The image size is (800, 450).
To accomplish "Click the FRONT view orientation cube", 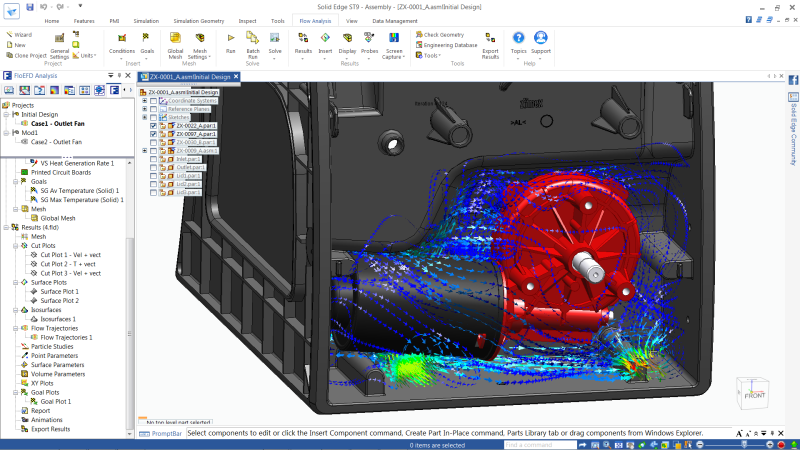I will click(x=753, y=393).
